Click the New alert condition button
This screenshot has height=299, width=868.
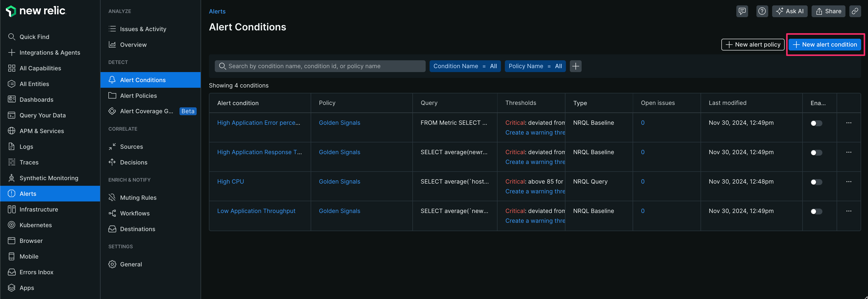coord(825,44)
